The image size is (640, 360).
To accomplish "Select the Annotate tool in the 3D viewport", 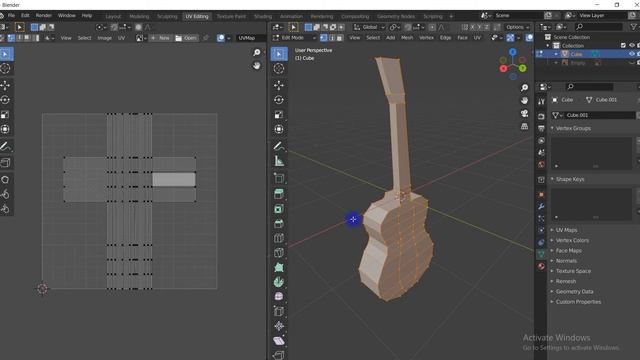I will 279,146.
